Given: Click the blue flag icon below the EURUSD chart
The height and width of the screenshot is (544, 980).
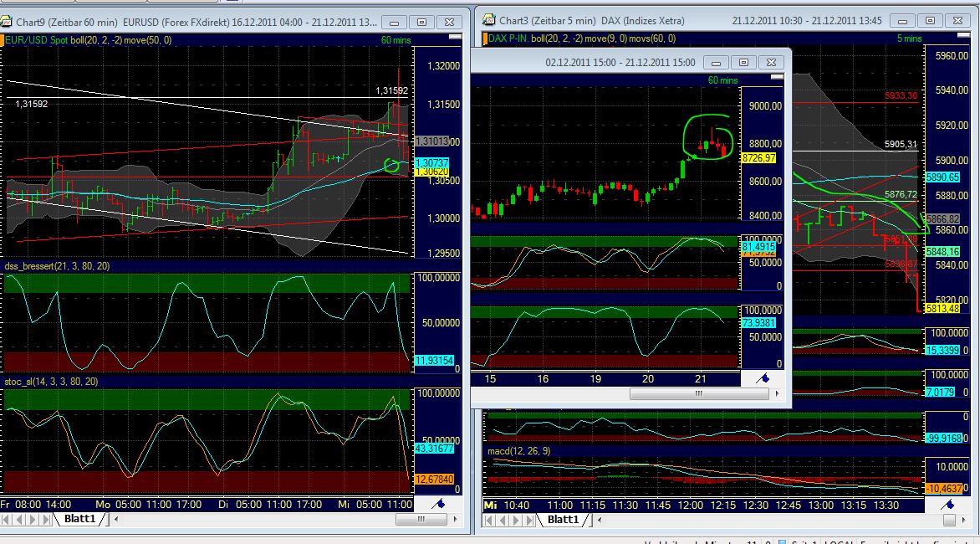Looking at the screenshot, I should coord(441,503).
